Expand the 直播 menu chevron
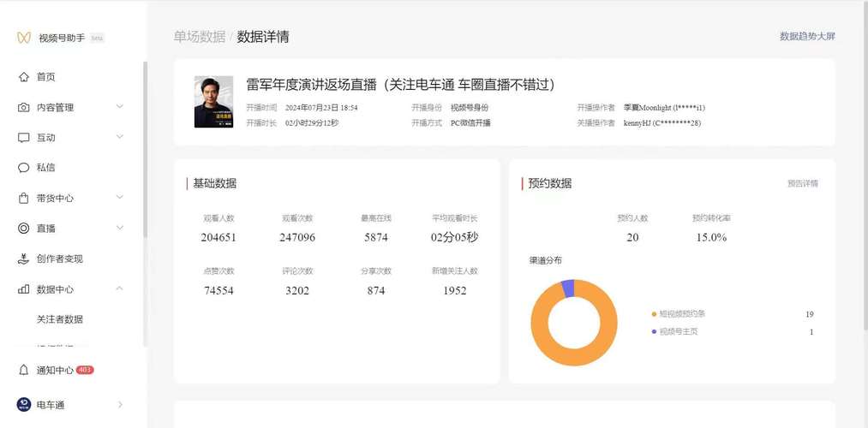Screen dimensions: 868x428 [x=120, y=228]
